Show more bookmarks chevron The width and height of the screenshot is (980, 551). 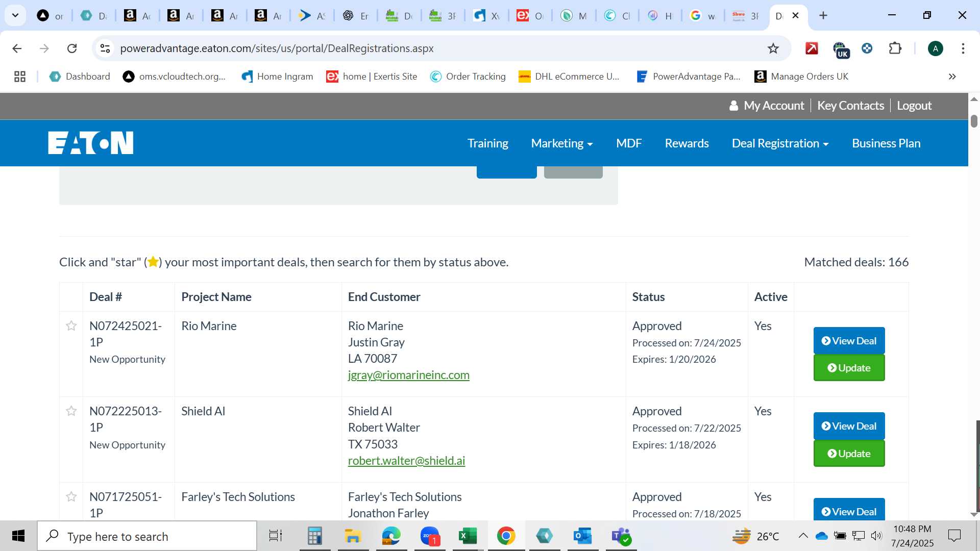(x=952, y=77)
